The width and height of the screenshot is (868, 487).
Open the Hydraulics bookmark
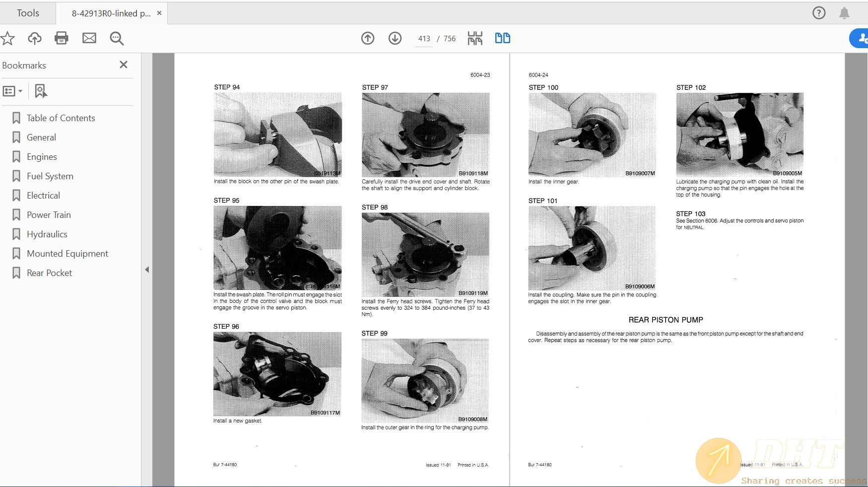47,234
